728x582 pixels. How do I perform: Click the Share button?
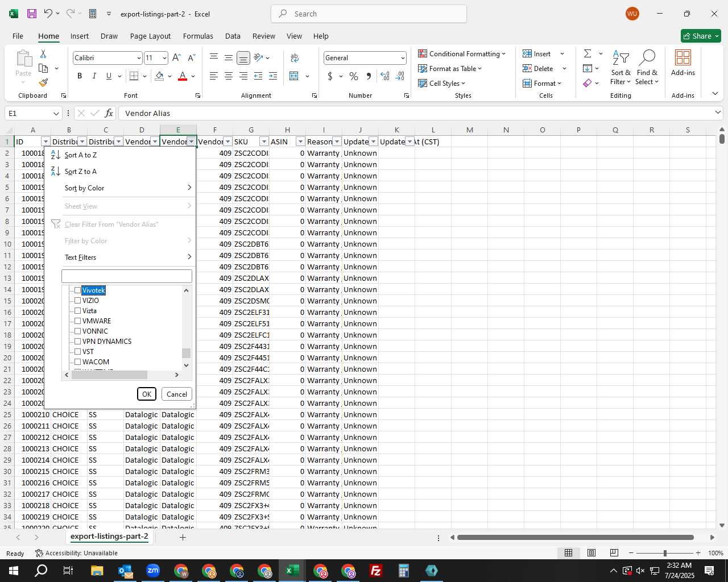click(x=701, y=36)
